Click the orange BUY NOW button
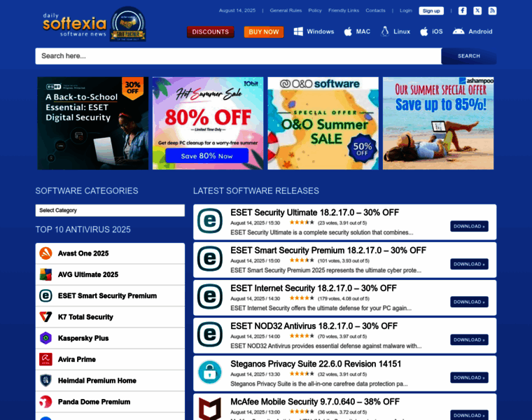Image resolution: width=532 pixels, height=420 pixels. [264, 32]
